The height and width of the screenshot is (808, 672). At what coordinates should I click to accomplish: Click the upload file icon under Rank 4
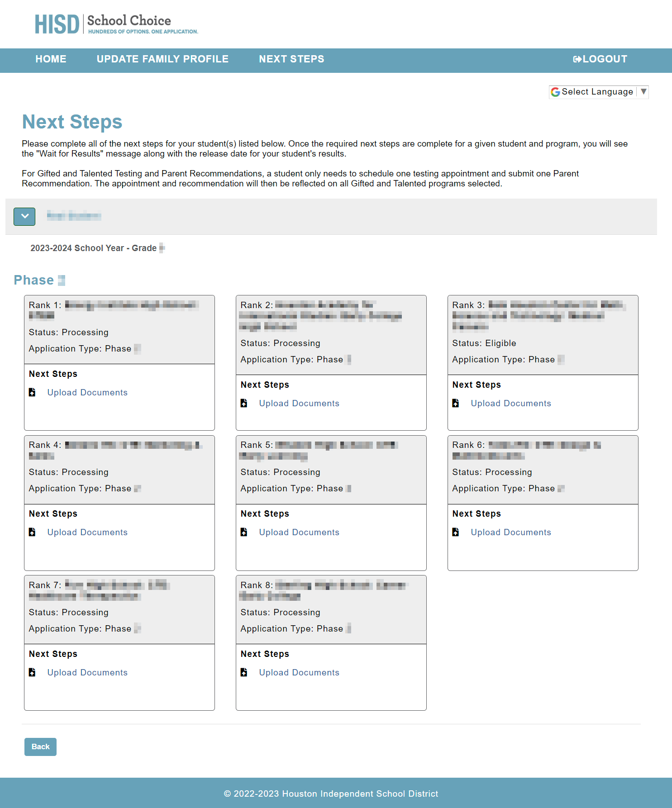pos(32,532)
